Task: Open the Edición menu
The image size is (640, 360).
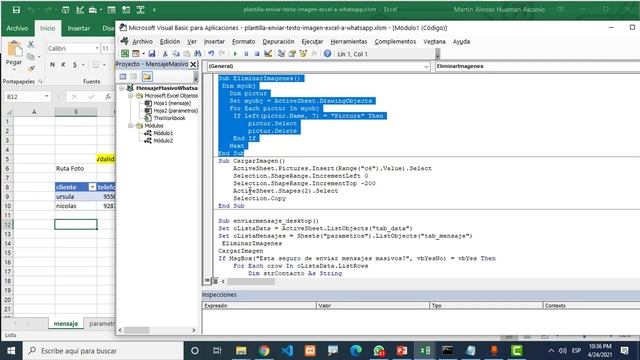Action: 170,42
